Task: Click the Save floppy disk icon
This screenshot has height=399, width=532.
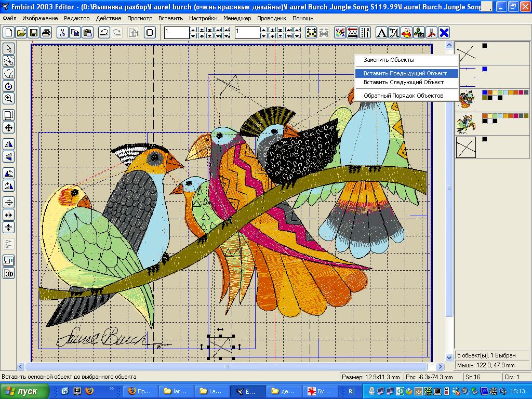Action: pyautogui.click(x=34, y=33)
